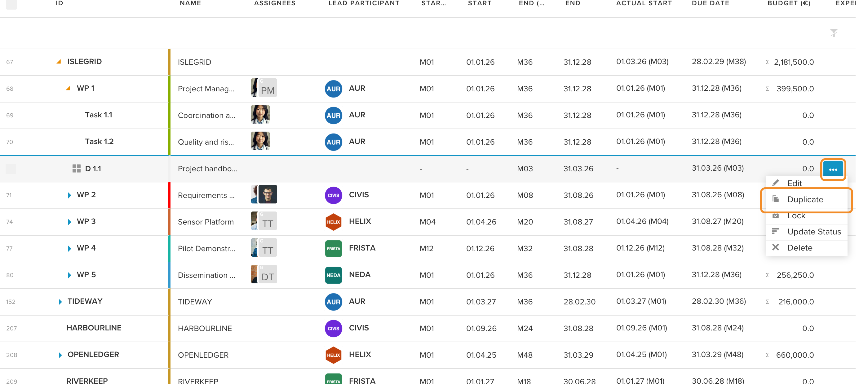Sort by the DUE DATE column header

click(710, 3)
